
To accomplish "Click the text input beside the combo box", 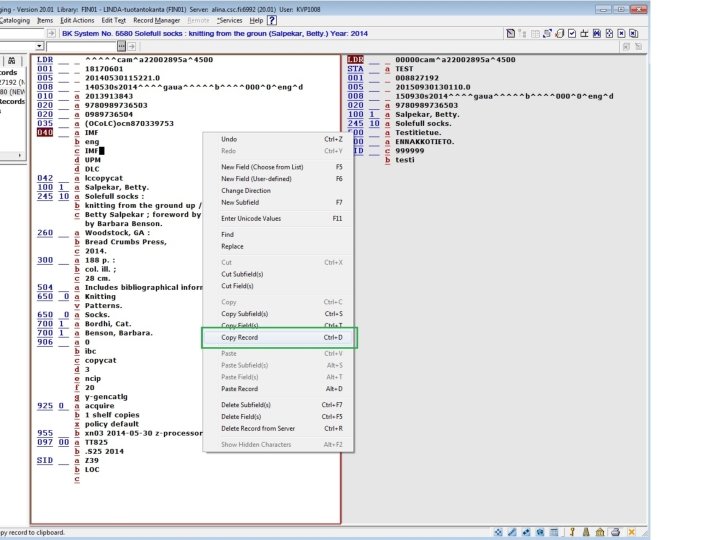I will [81, 46].
